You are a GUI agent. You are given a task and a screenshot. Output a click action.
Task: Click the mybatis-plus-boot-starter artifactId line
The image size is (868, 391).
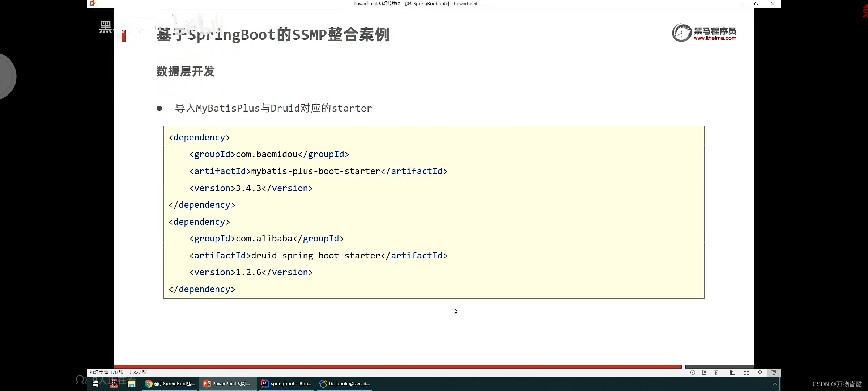click(318, 171)
